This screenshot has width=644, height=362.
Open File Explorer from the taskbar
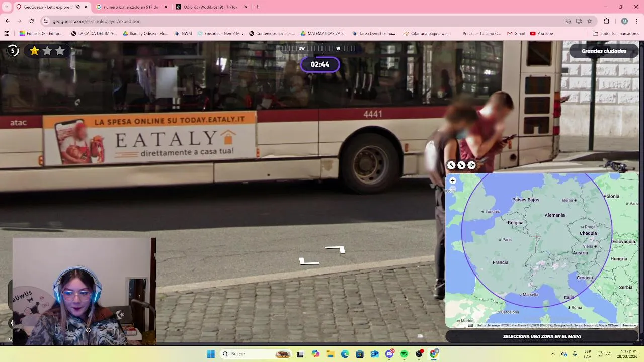click(x=330, y=354)
